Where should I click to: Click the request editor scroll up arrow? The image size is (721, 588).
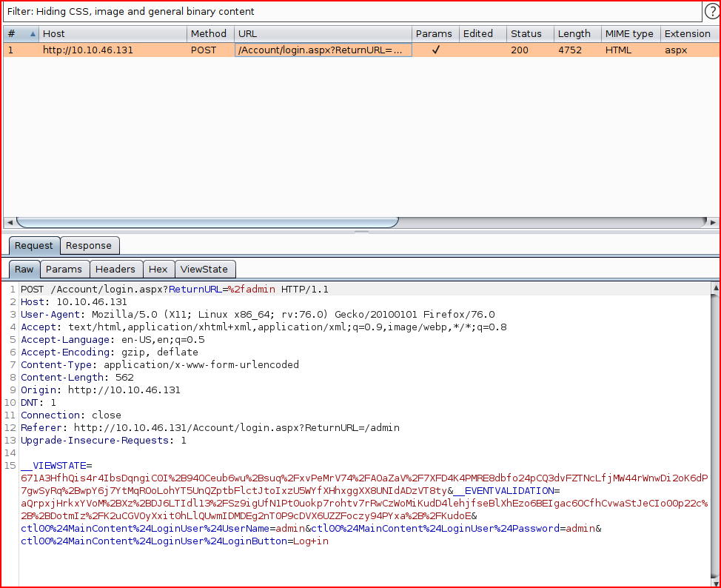pyautogui.click(x=715, y=287)
